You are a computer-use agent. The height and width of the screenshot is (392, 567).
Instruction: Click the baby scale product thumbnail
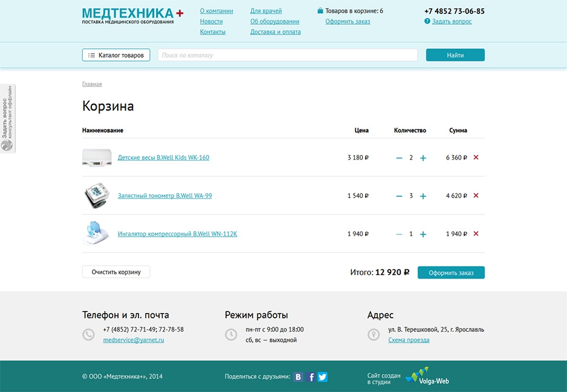click(x=97, y=158)
